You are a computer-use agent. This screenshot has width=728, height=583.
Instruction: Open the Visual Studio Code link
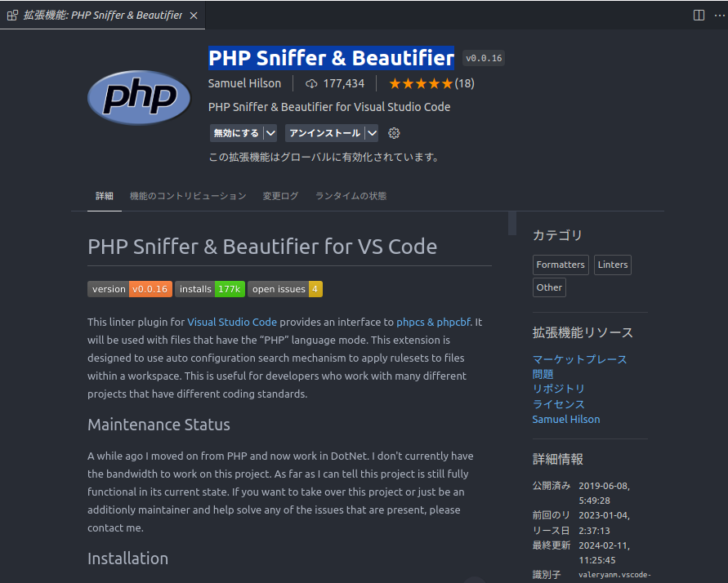pyautogui.click(x=232, y=322)
